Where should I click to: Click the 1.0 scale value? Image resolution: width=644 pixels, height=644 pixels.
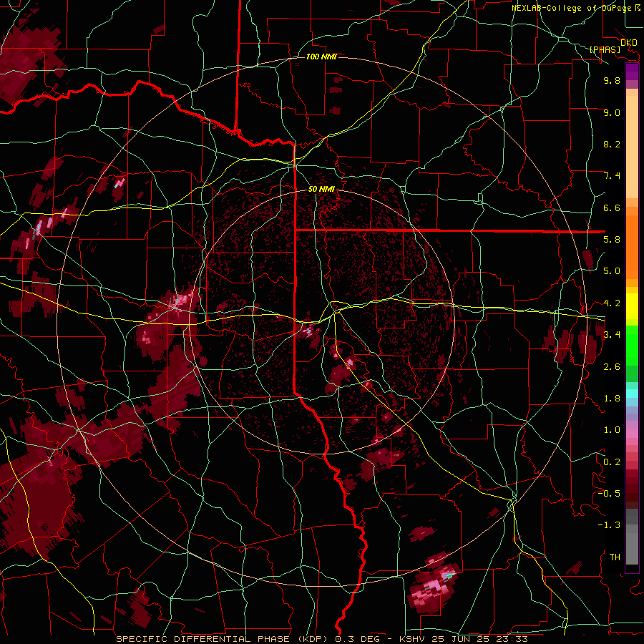tap(612, 430)
